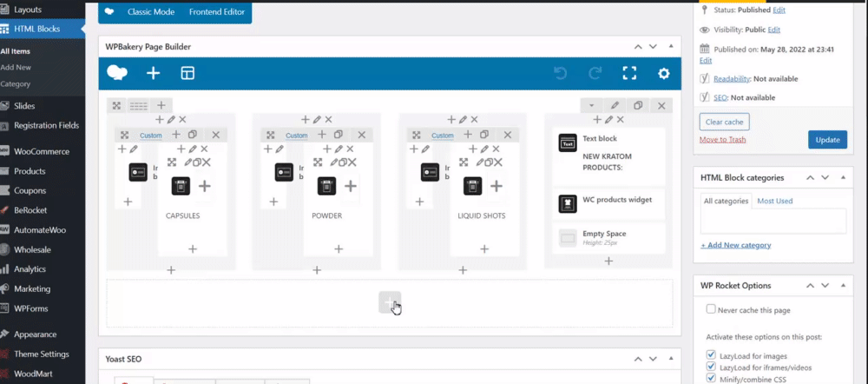Click the undo arrow in builder toolbar
Viewport: 868px width, 384px height.
pos(560,73)
